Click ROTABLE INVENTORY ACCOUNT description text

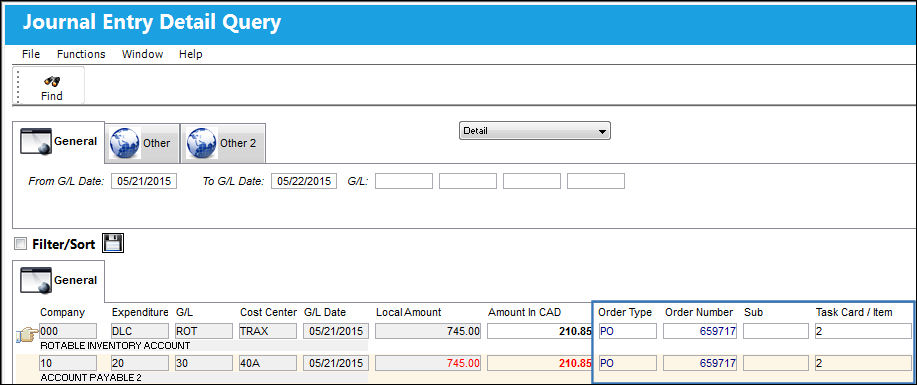tap(115, 346)
